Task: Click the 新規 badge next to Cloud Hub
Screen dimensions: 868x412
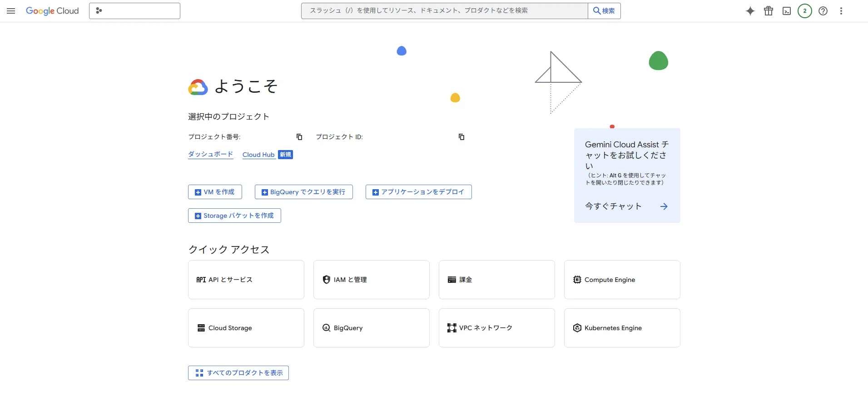Action: tap(285, 155)
